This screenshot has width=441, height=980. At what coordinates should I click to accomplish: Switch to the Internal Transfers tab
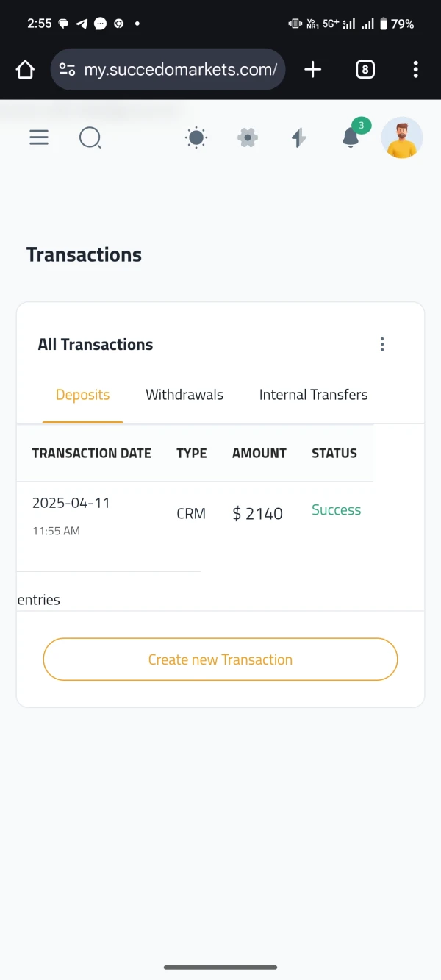tap(313, 395)
